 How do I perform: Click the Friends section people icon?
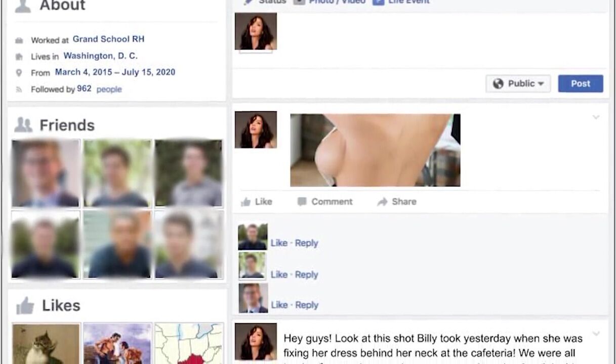[23, 125]
